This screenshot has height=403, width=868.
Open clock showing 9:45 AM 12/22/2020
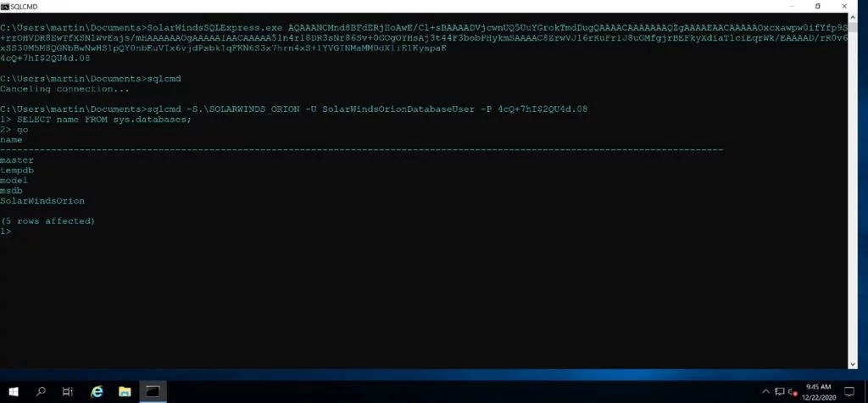[x=818, y=392]
